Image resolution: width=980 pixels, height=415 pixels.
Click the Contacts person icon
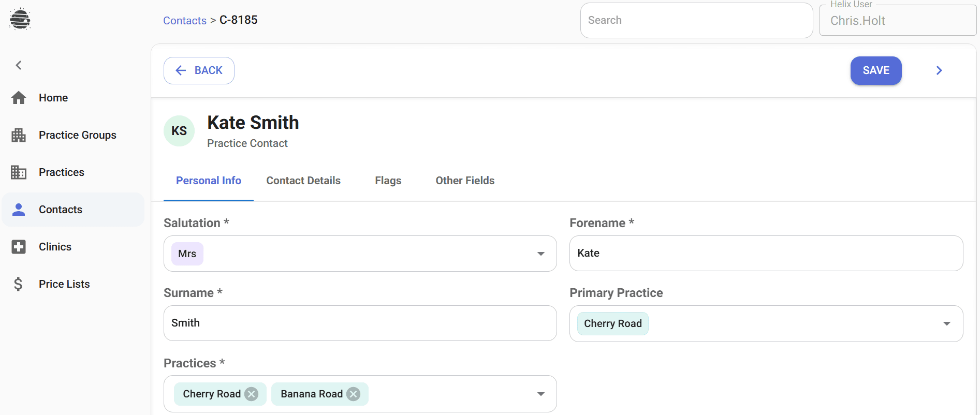19,210
